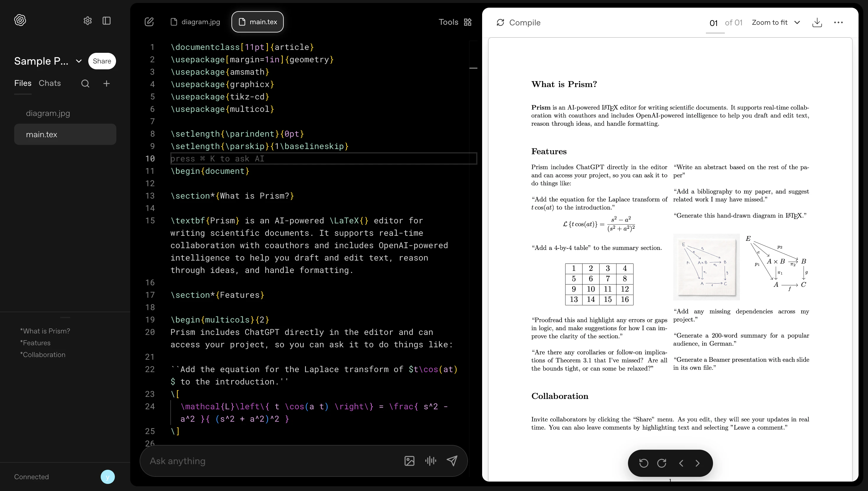The width and height of the screenshot is (868, 491).
Task: Click the rendered Laplace equation in preview
Action: [x=599, y=224]
